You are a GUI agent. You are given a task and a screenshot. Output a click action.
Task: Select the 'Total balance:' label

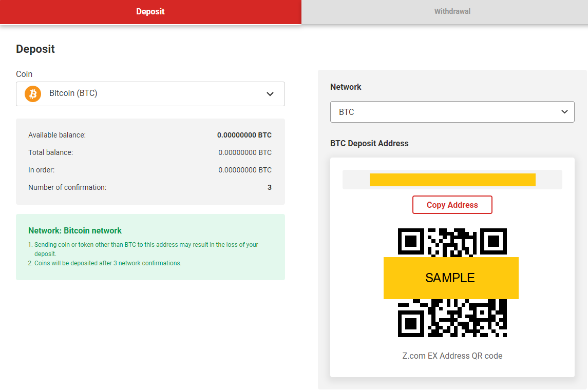click(x=51, y=152)
